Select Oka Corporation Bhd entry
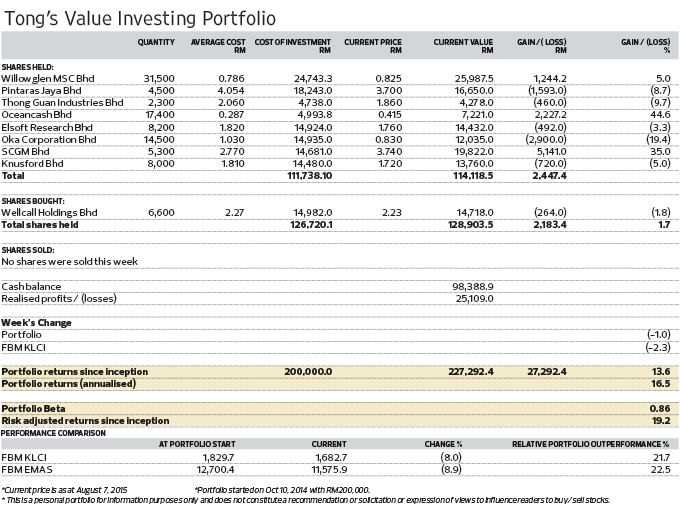The image size is (680, 512). [x=49, y=140]
